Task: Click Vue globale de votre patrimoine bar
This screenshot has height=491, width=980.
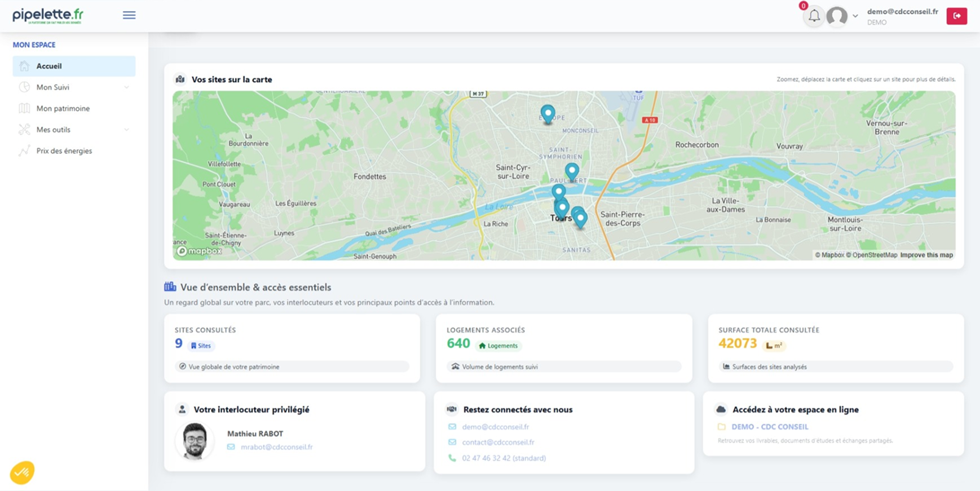Action: (292, 366)
